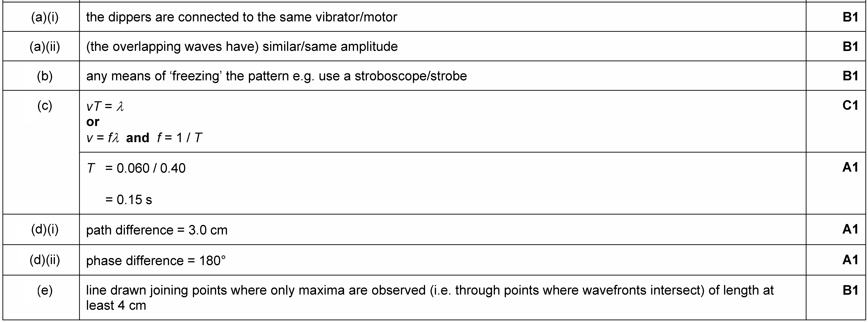The width and height of the screenshot is (868, 322).
Task: Select the v = fλ and f = 1/T line
Action: coord(144,138)
